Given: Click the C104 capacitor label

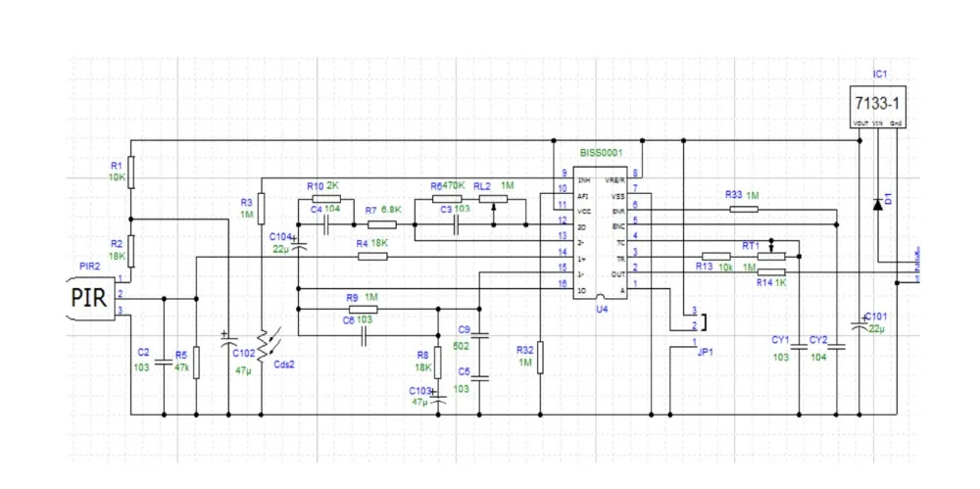Looking at the screenshot, I should tap(280, 237).
